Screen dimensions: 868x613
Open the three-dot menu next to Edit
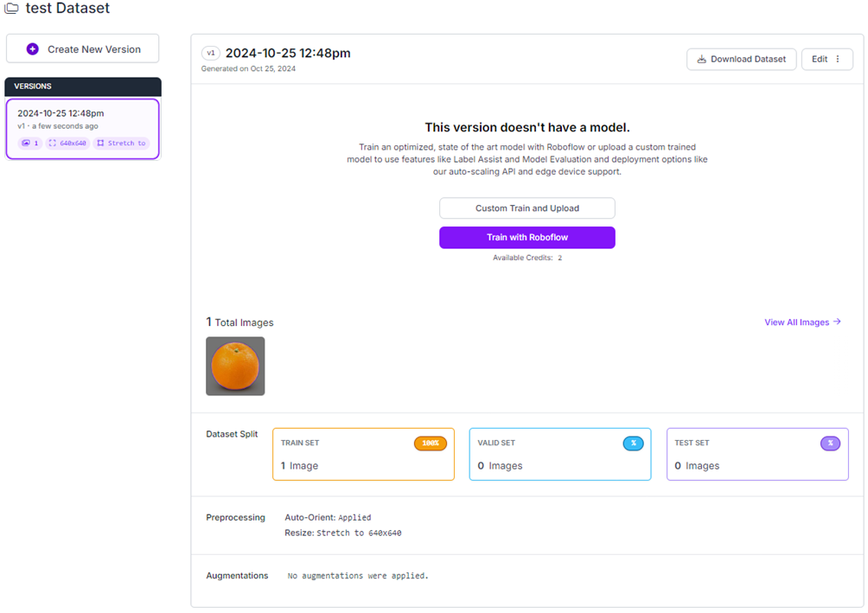pos(838,60)
